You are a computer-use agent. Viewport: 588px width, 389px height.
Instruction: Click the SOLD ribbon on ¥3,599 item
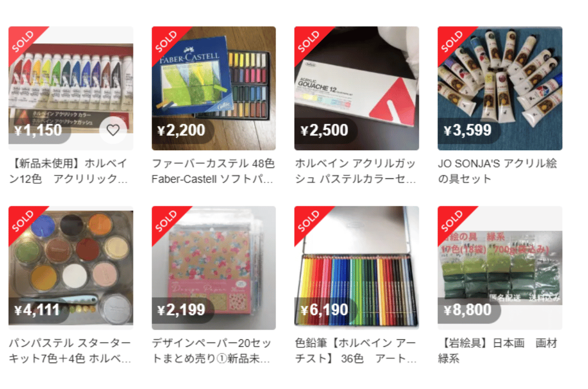[x=452, y=41]
